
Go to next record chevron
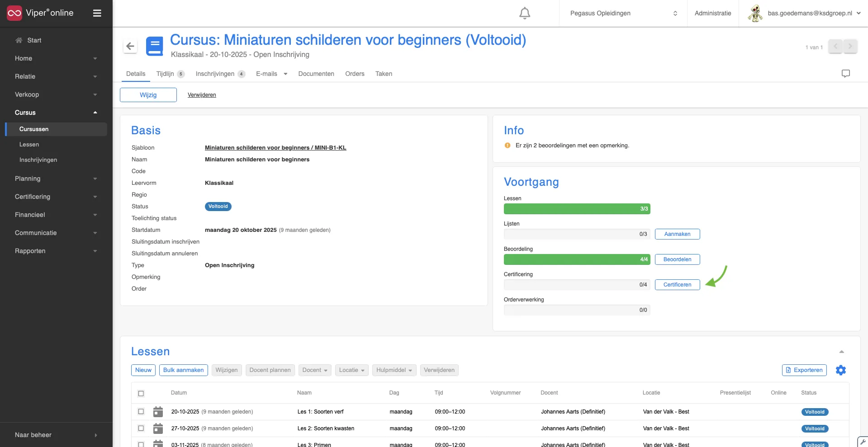(850, 46)
